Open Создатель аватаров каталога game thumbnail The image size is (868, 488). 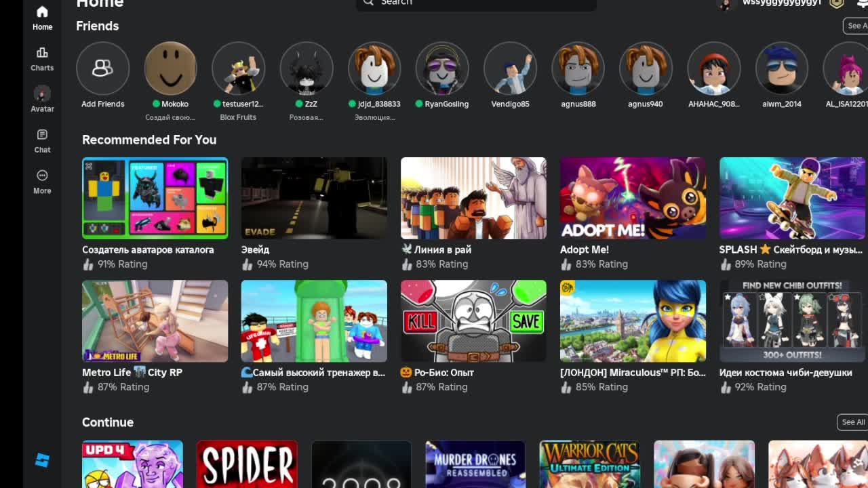click(x=155, y=198)
